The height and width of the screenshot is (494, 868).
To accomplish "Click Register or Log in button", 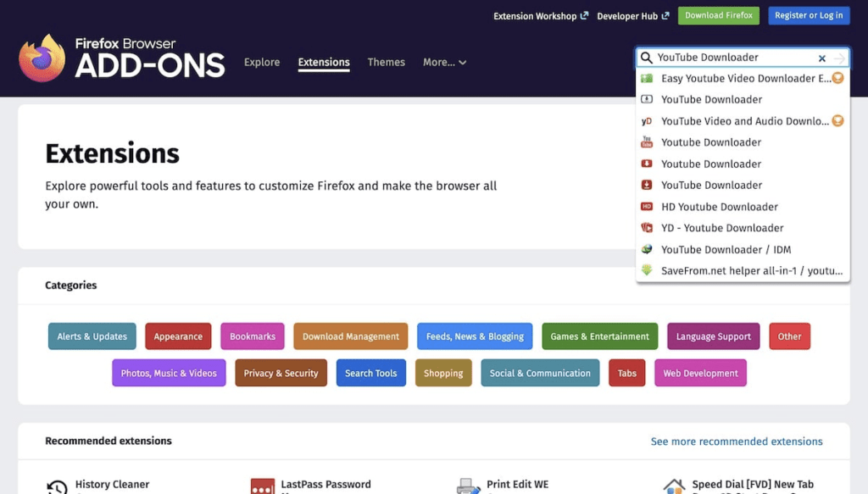I will tap(809, 15).
